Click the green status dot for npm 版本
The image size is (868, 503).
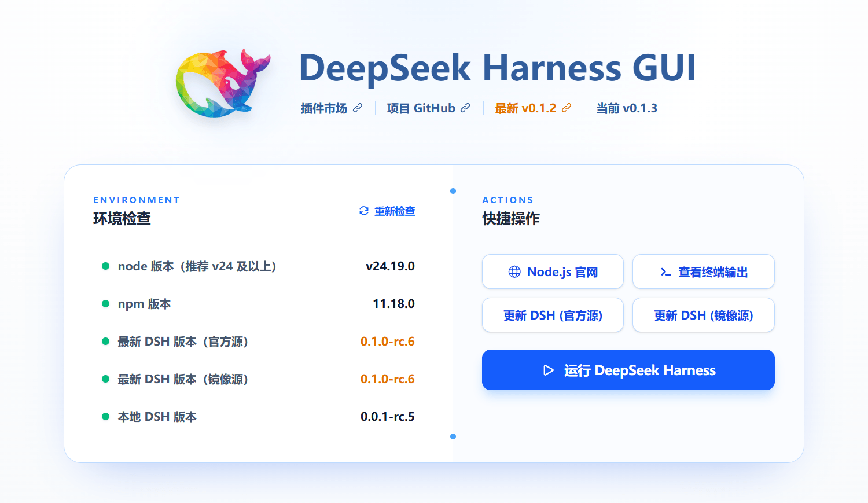105,304
